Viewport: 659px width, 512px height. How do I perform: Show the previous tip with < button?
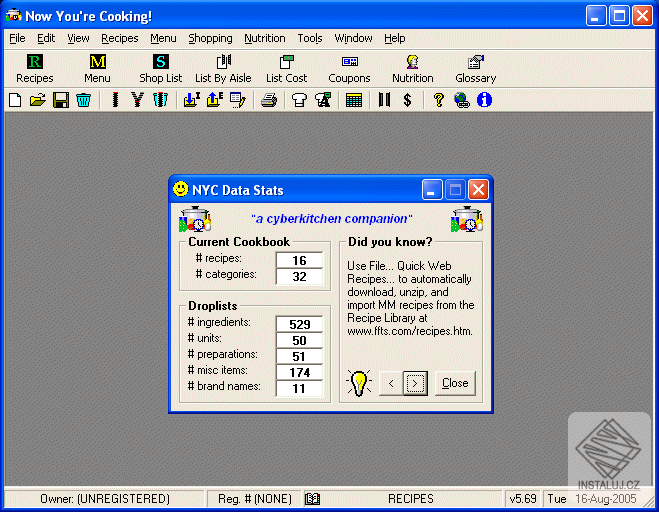[x=391, y=383]
